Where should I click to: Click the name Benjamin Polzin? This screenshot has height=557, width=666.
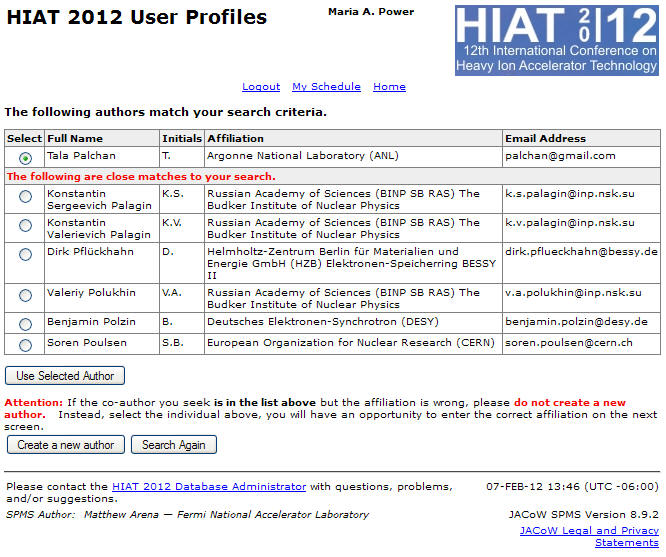click(91, 322)
